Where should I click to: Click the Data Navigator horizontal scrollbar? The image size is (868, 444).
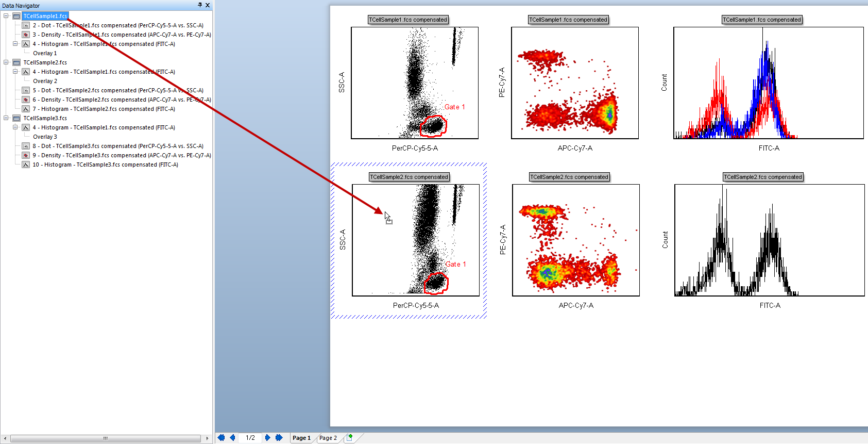[105, 438]
